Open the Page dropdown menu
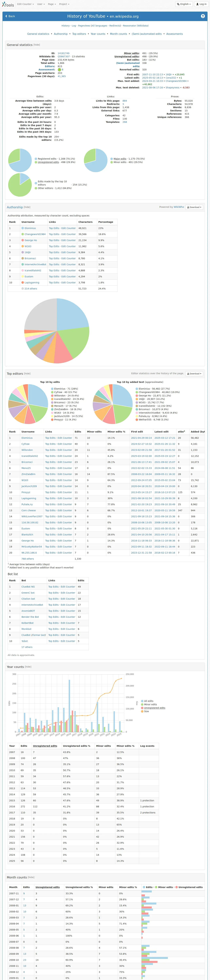 tap(52, 4)
